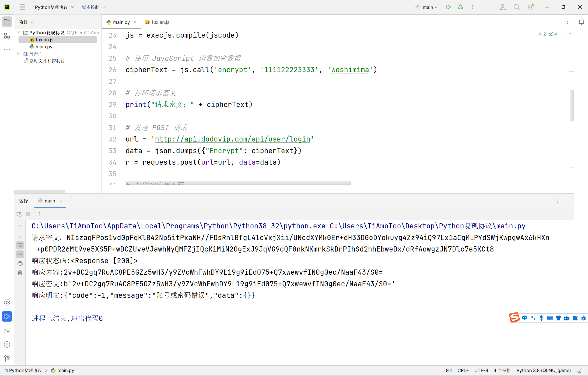Open the Git version control window

click(7, 358)
